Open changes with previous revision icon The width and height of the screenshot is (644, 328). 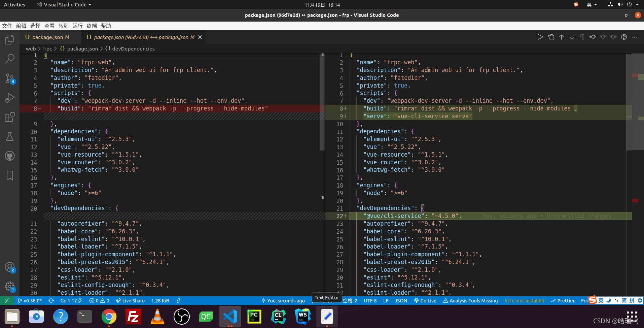tap(593, 37)
